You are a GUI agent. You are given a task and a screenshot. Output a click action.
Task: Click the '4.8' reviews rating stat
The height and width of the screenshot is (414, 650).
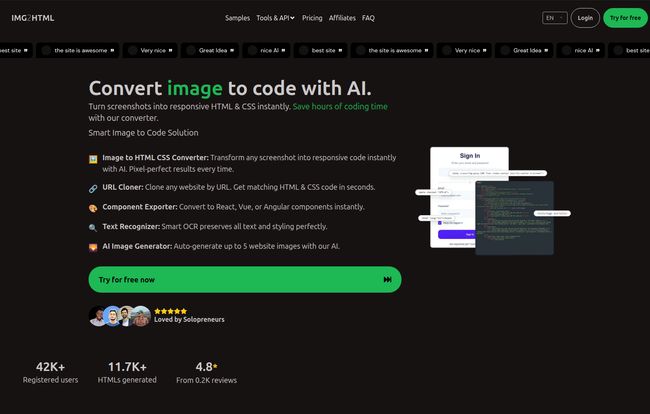pyautogui.click(x=206, y=367)
